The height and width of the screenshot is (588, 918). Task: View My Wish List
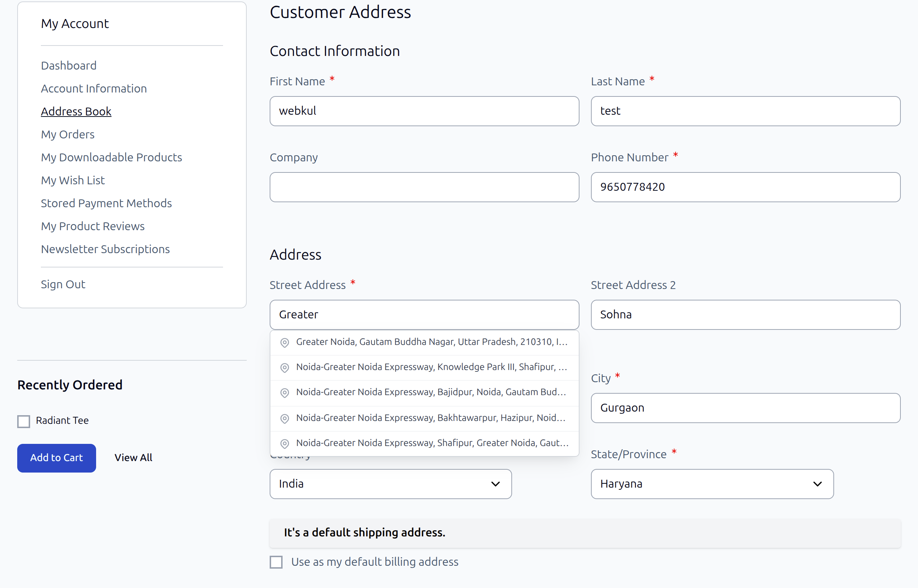73,180
